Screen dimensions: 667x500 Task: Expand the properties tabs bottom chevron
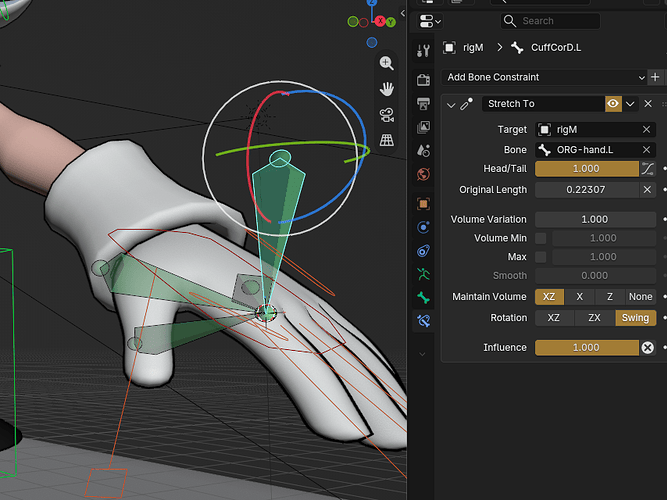(x=422, y=354)
